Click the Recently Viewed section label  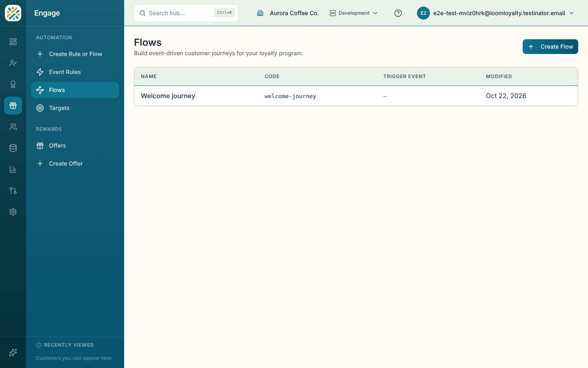tap(69, 345)
